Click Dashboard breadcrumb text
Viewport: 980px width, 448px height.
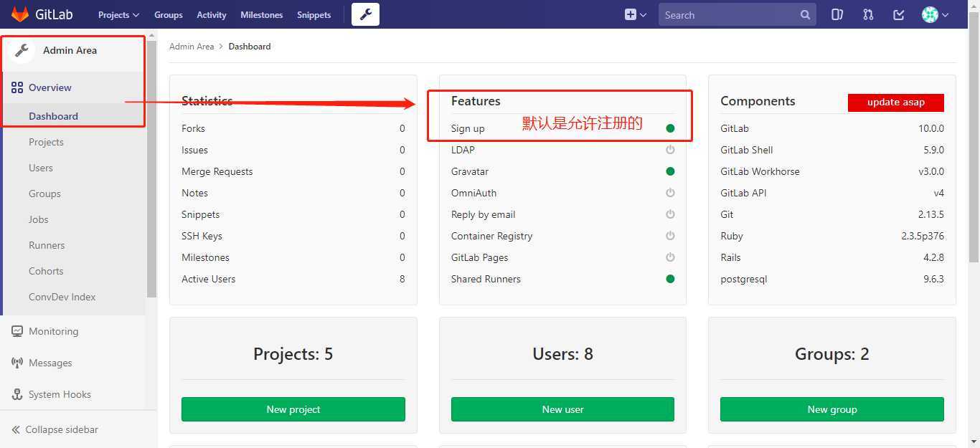(250, 47)
